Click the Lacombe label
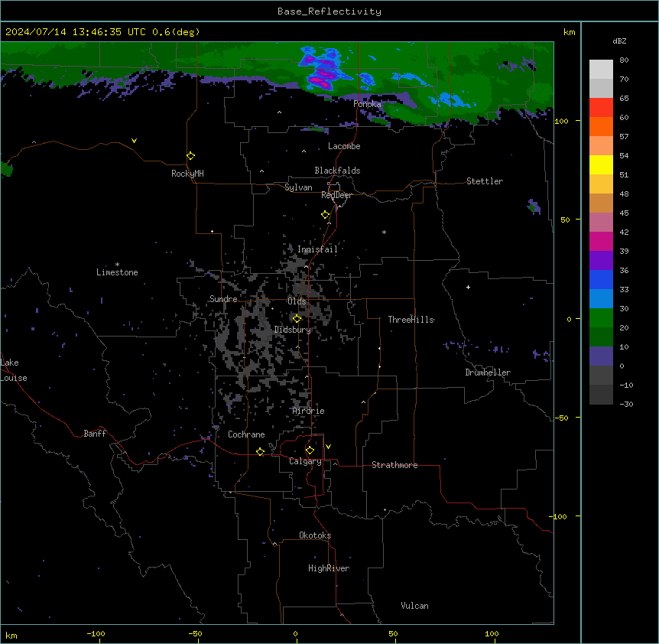 point(344,146)
